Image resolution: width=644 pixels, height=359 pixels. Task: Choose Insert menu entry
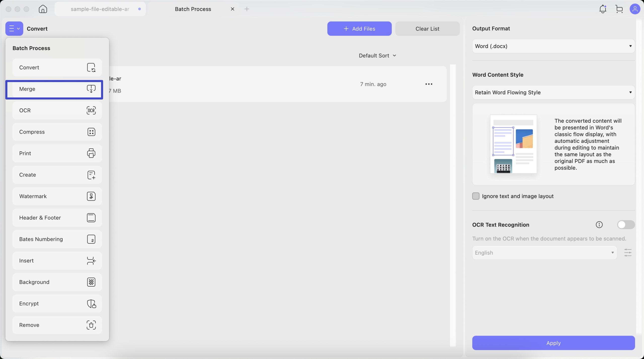pyautogui.click(x=57, y=261)
